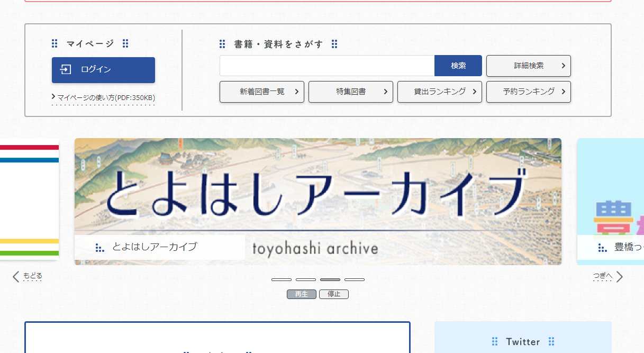Select the third carousel slide indicator
Image resolution: width=644 pixels, height=353 pixels.
(x=330, y=279)
